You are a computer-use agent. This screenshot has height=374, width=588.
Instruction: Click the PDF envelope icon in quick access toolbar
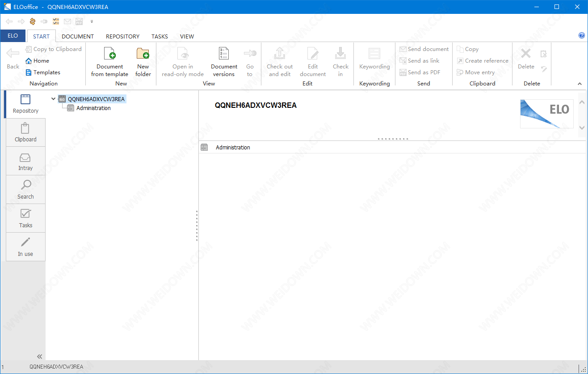79,21
